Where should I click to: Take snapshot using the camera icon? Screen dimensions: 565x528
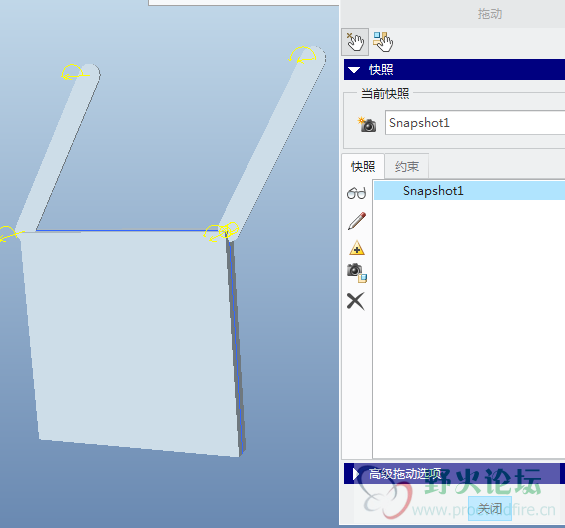pos(367,124)
